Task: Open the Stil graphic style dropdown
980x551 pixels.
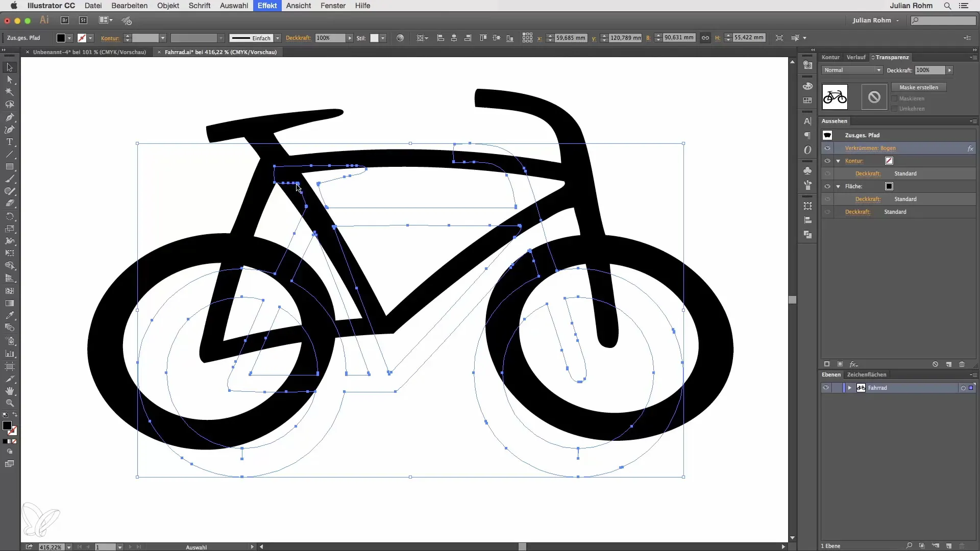Action: (x=382, y=38)
